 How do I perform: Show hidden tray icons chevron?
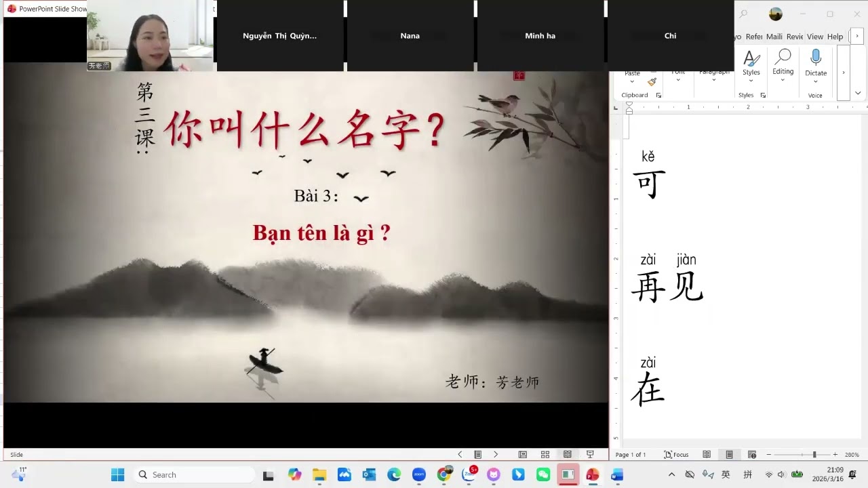click(671, 474)
